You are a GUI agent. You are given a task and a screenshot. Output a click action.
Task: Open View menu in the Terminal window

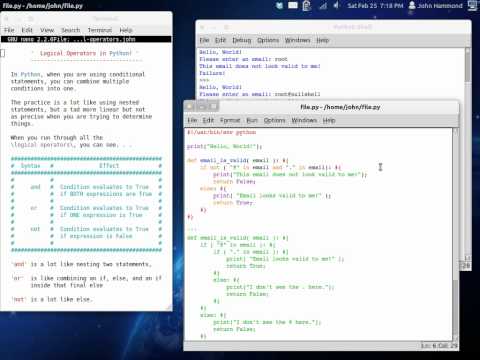point(47,30)
